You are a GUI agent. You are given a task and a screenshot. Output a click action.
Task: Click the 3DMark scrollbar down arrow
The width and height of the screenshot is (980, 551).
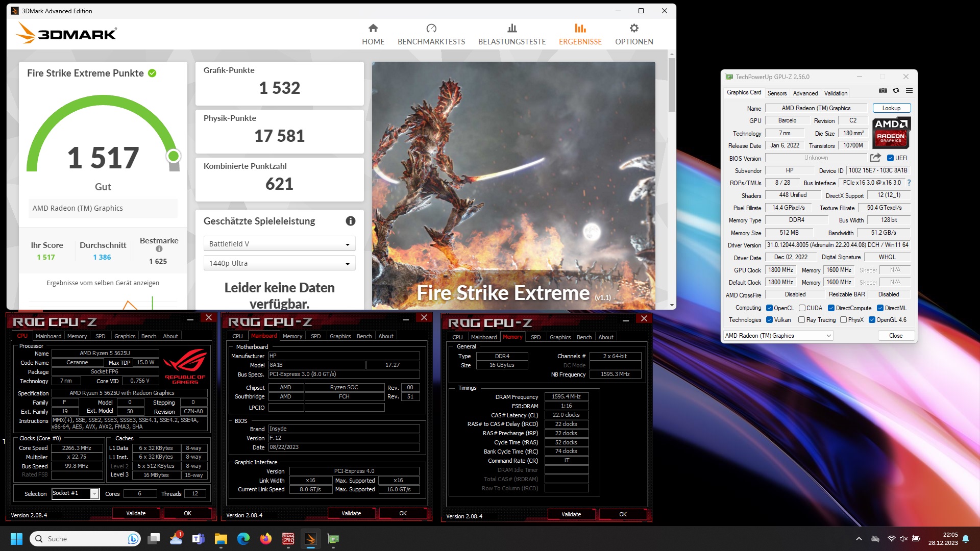tap(672, 305)
